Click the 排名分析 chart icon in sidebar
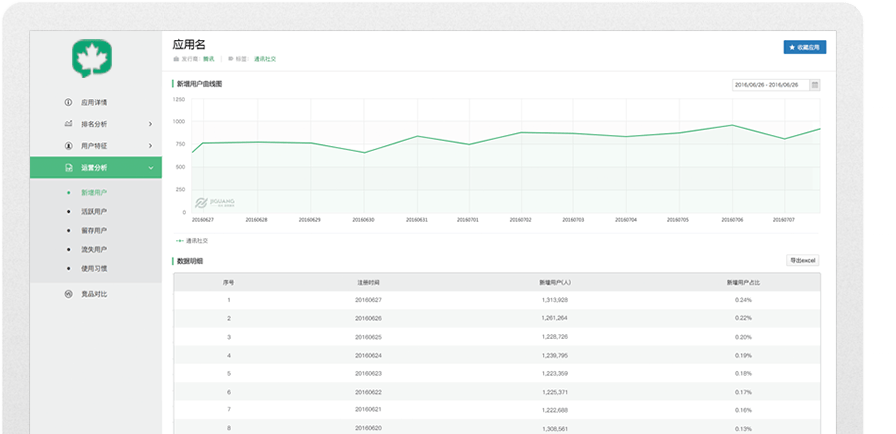 [x=68, y=124]
